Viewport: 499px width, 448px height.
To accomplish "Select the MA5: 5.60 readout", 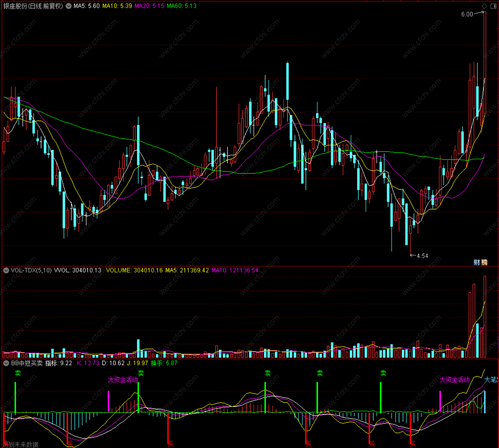I will tap(87, 6).
